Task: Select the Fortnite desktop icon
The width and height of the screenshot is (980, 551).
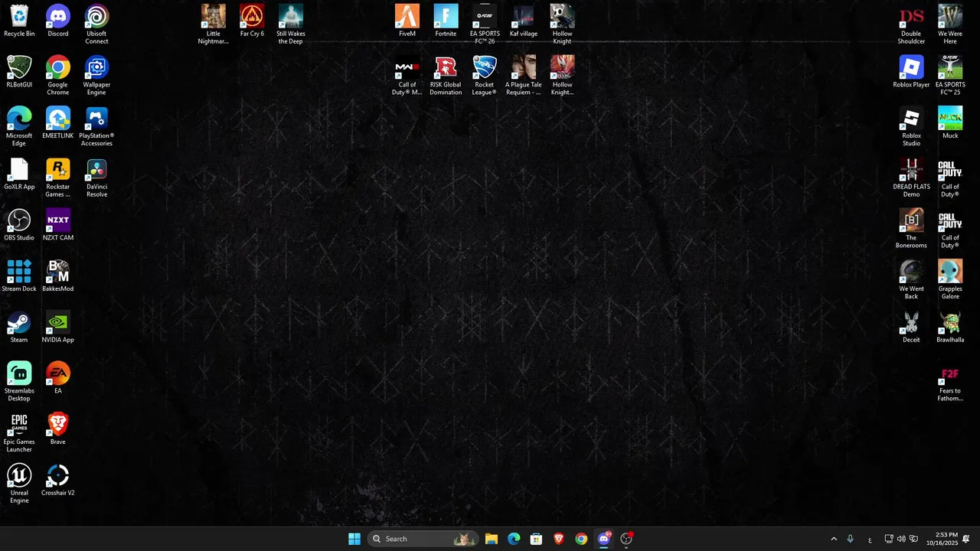Action: click(x=446, y=21)
